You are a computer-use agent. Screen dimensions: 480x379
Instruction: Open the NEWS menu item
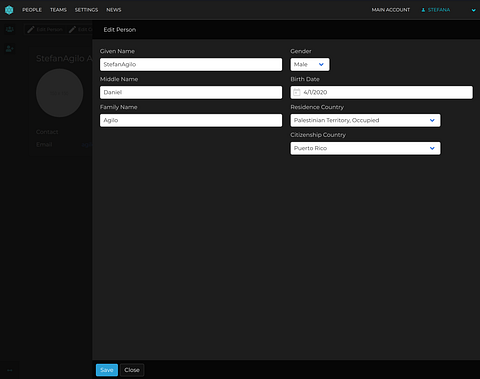[114, 10]
